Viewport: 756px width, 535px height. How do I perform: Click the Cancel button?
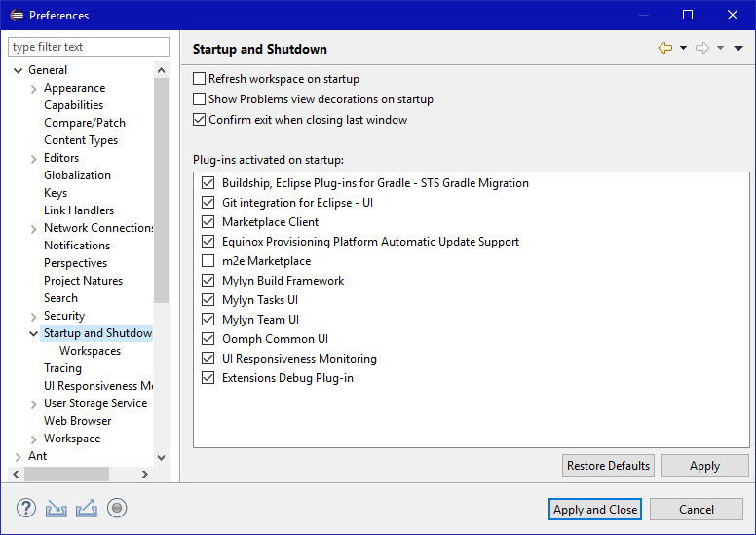tap(697, 510)
